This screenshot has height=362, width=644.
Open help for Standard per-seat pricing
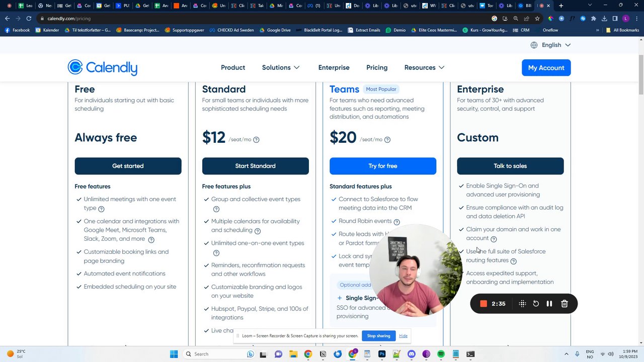pyautogui.click(x=256, y=140)
